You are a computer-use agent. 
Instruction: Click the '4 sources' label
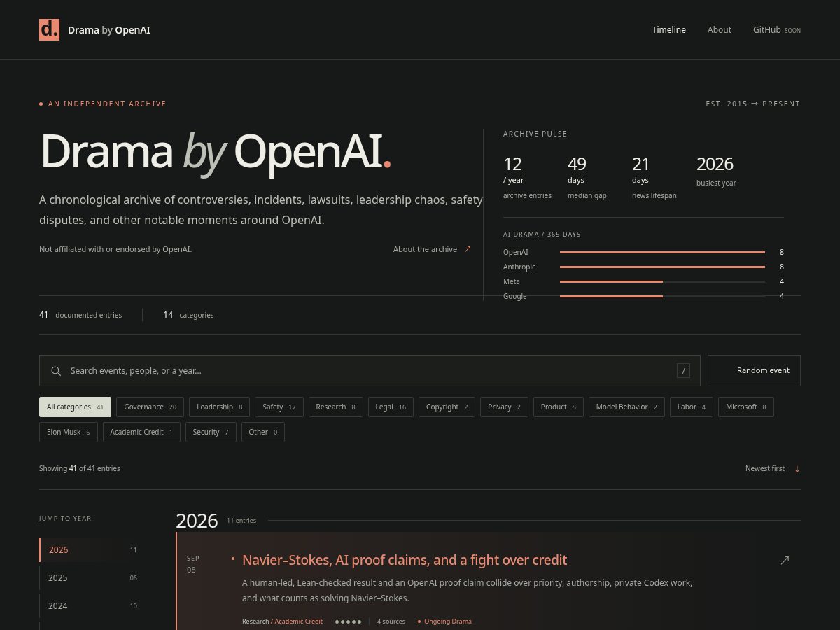click(391, 622)
